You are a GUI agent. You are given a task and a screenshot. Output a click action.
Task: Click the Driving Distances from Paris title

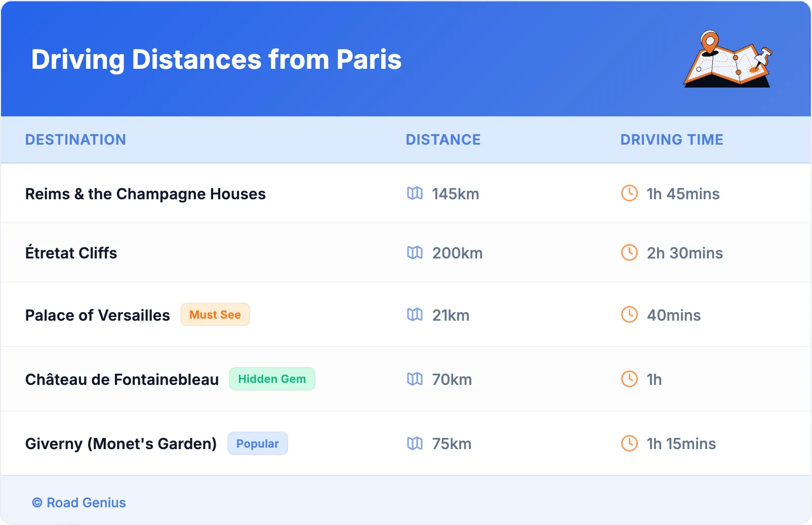[x=216, y=59]
